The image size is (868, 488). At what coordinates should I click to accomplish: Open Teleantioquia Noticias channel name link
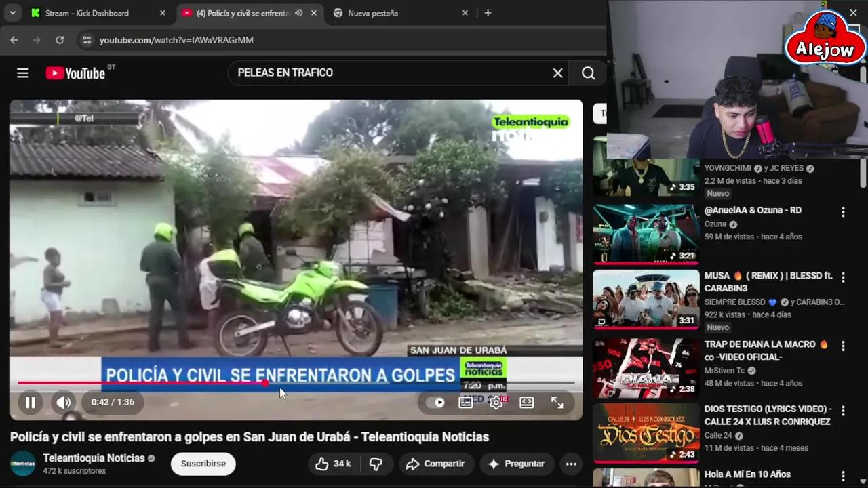tap(94, 458)
